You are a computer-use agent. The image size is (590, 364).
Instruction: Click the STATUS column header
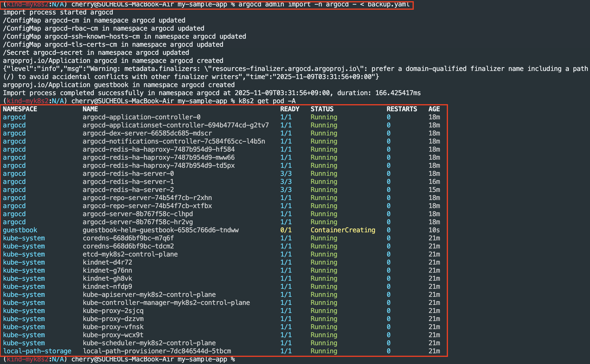click(x=322, y=109)
